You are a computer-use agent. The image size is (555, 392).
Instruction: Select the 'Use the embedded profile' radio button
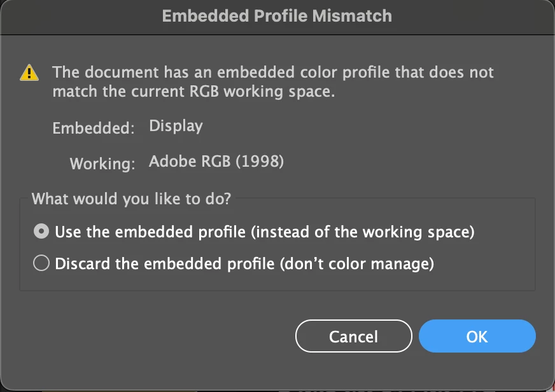[x=41, y=232]
